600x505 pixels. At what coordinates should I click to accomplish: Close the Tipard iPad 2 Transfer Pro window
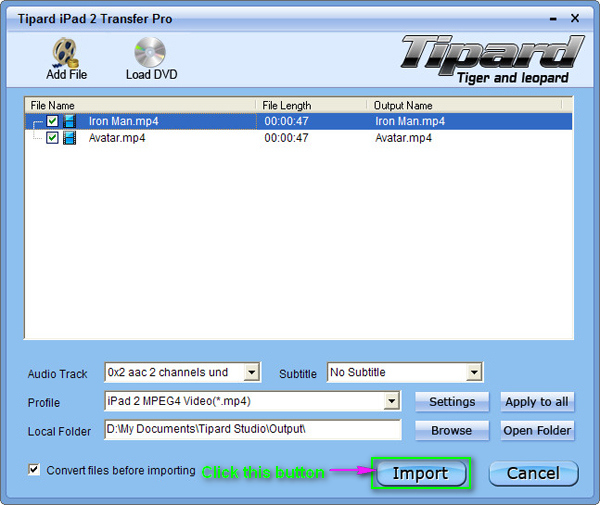pos(575,18)
